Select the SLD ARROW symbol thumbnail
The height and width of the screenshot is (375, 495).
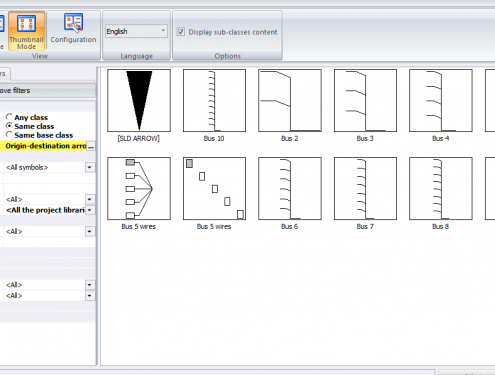click(139, 101)
